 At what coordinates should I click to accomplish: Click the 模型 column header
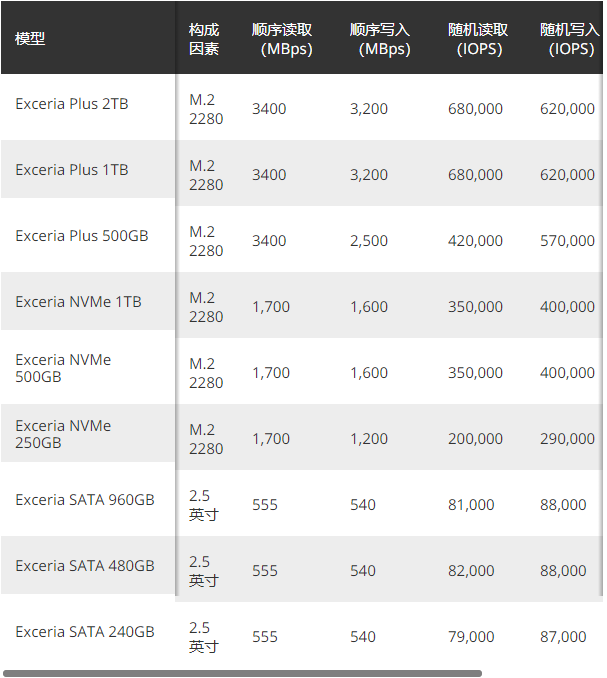(30, 39)
